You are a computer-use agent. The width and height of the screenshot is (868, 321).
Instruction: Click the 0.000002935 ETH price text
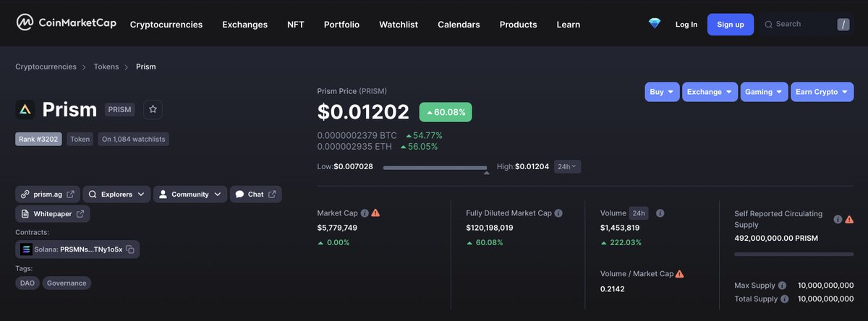pos(354,147)
